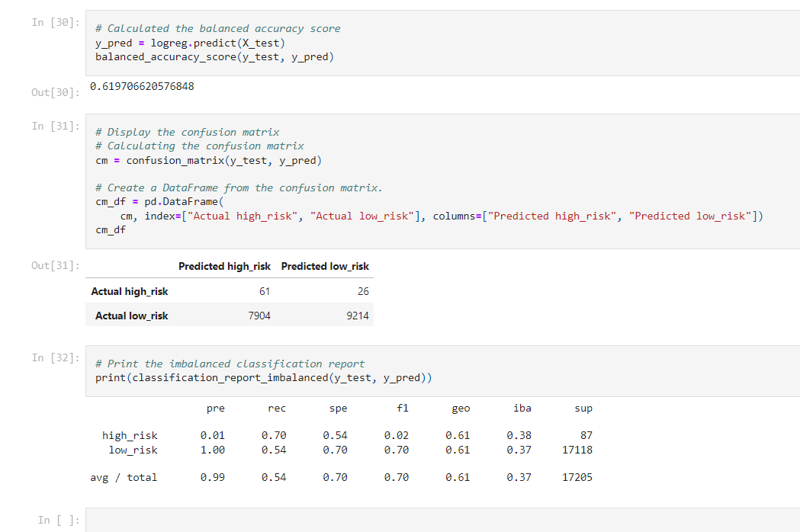
Task: Click the Predicted high_risk column header
Action: [224, 266]
